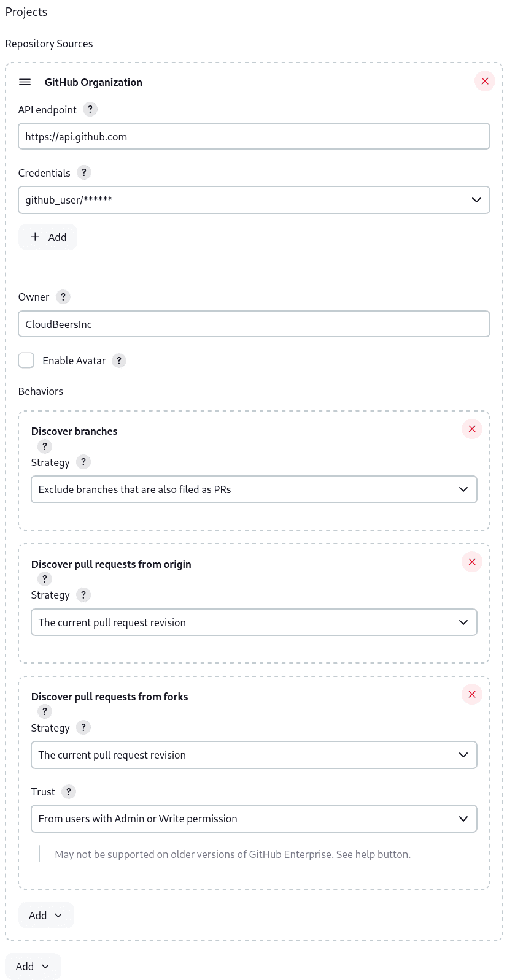507x980 pixels.
Task: Click the Strategy help icon under forks discovery
Action: pos(83,727)
